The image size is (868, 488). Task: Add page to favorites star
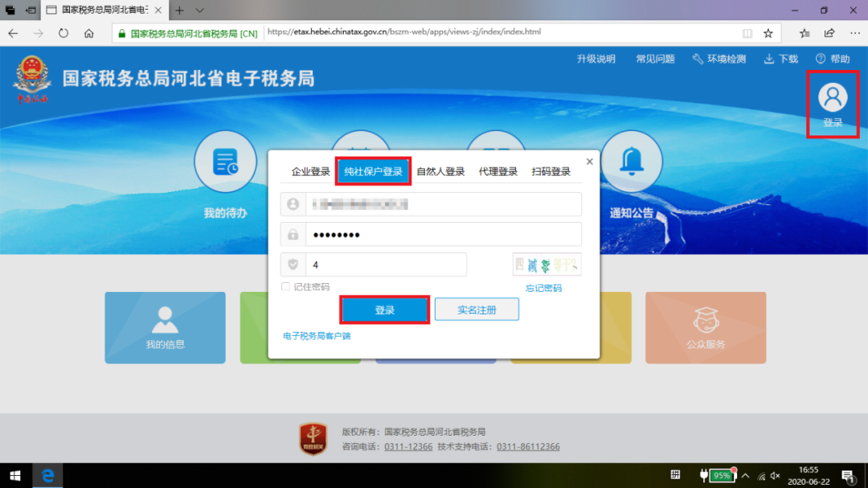click(768, 33)
